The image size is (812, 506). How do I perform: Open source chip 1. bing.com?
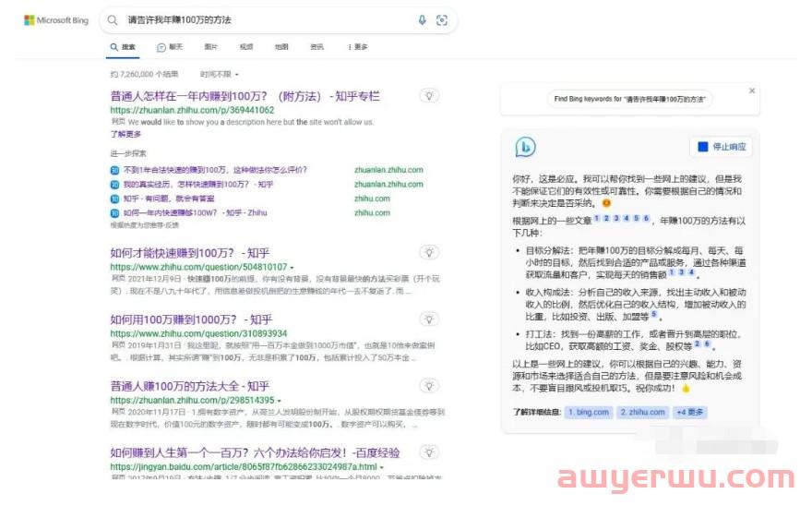[x=589, y=412]
